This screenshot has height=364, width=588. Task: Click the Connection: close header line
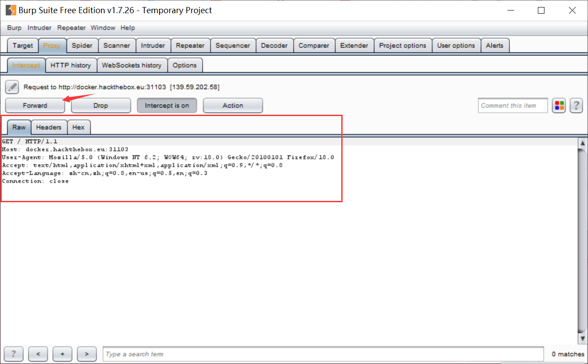coord(35,181)
